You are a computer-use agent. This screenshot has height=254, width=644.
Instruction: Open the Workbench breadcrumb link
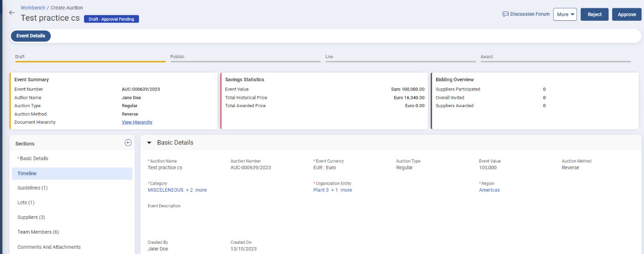(33, 8)
